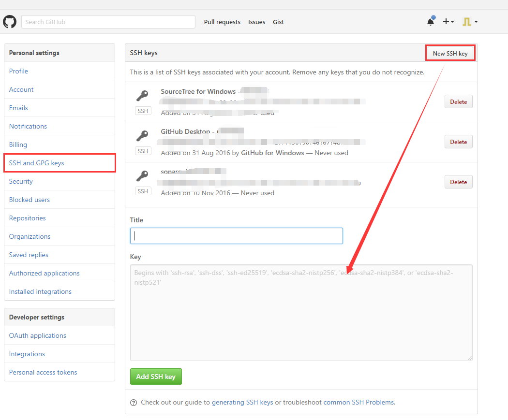Open common SSH Problems link
The width and height of the screenshot is (508, 420).
[359, 402]
